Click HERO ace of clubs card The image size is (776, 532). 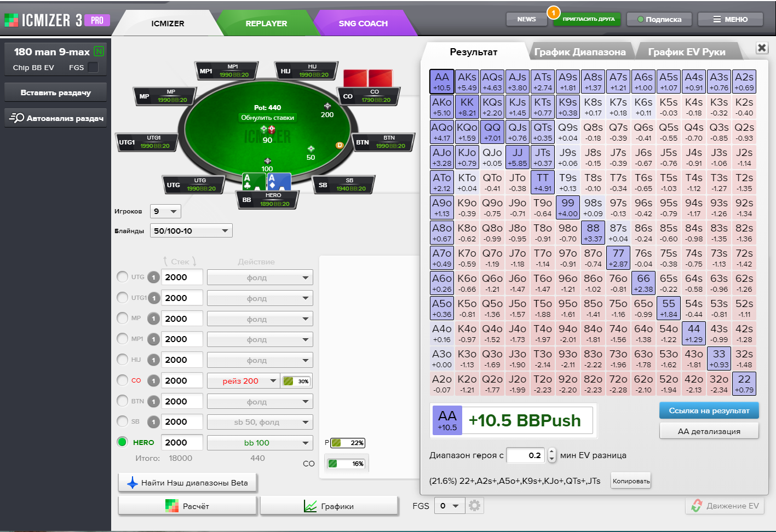(254, 182)
